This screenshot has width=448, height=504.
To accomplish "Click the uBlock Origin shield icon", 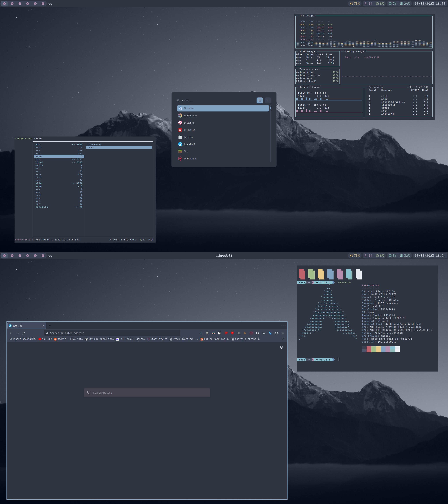I will 207,333.
